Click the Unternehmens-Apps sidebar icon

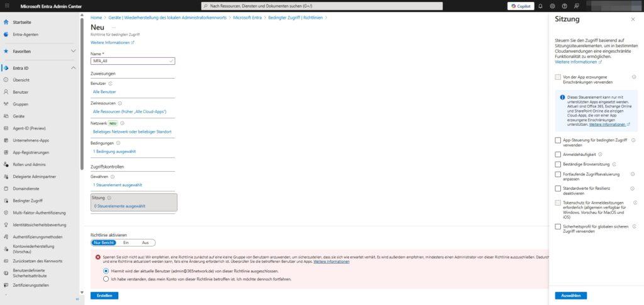6,140
